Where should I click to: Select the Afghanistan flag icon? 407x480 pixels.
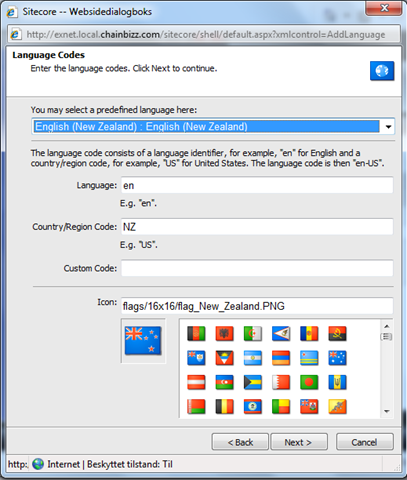pos(196,334)
